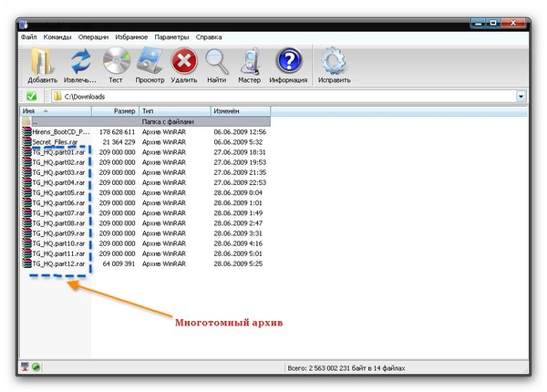Viewport: 547px width, 392px height.
Task: Open the Параметры menu
Action: pos(171,37)
